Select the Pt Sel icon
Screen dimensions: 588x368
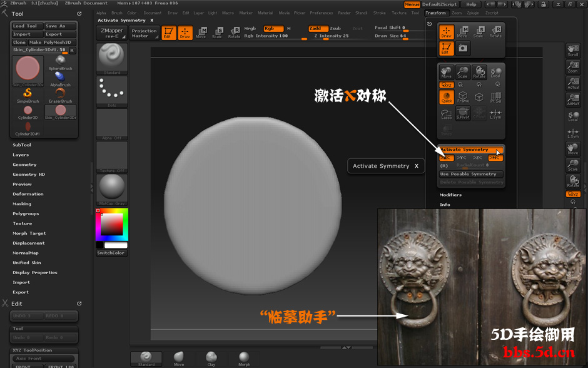(x=495, y=97)
